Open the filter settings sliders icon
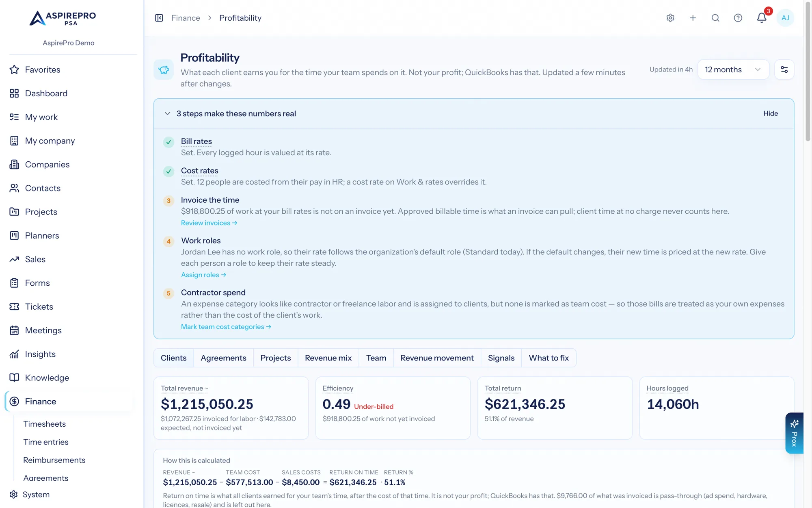 (x=784, y=69)
